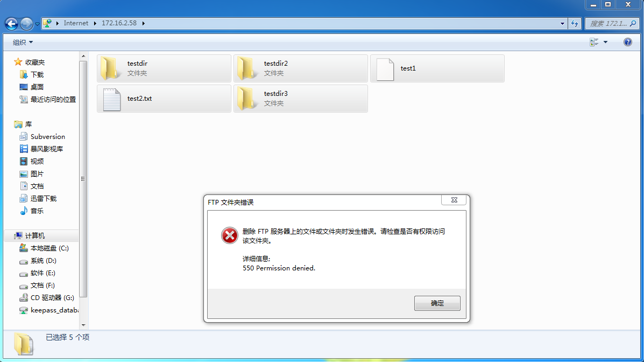Viewport: 644px width, 362px height.
Task: Open the help question mark icon
Action: click(627, 42)
